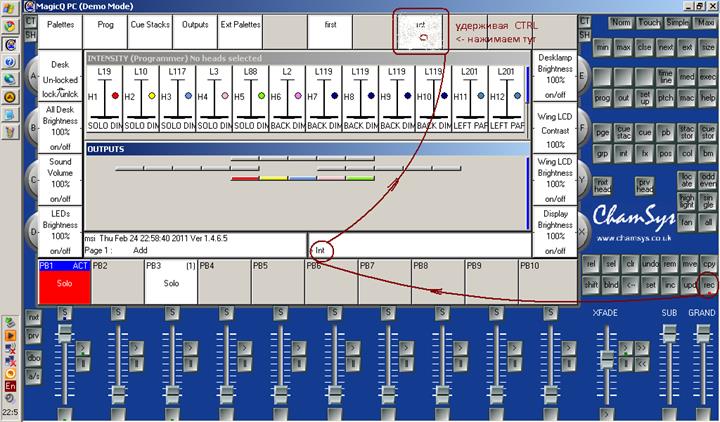Image resolution: width=720 pixels, height=422 pixels.
Task: Click the set button
Action: click(651, 285)
